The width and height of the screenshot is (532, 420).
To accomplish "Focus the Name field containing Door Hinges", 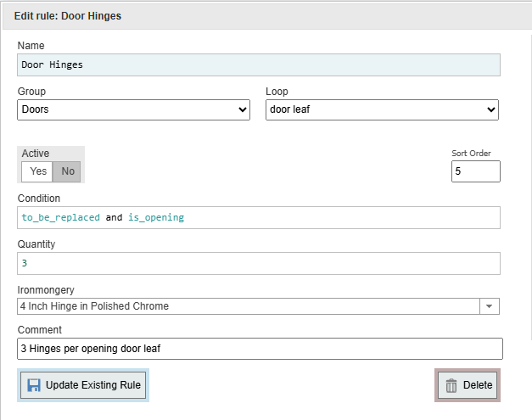I will click(258, 65).
